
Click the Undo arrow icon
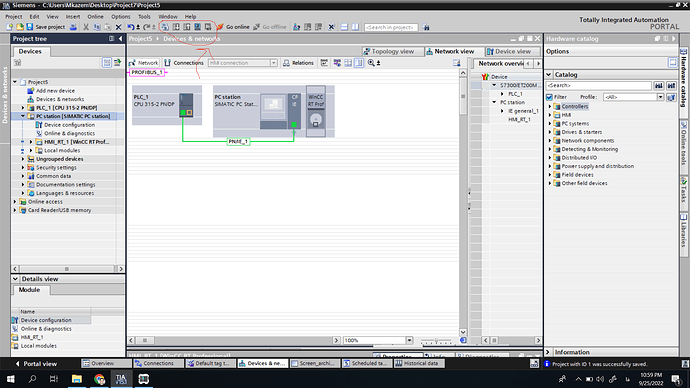(131, 27)
